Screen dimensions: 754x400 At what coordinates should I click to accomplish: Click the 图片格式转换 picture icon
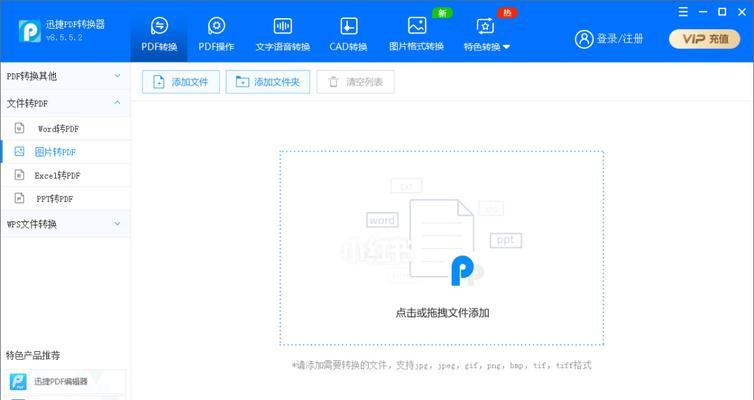click(417, 25)
